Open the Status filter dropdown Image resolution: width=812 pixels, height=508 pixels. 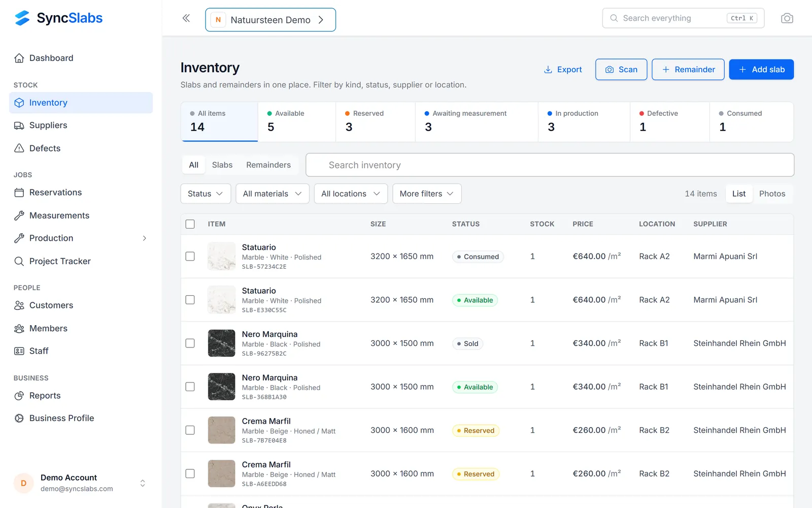tap(206, 194)
